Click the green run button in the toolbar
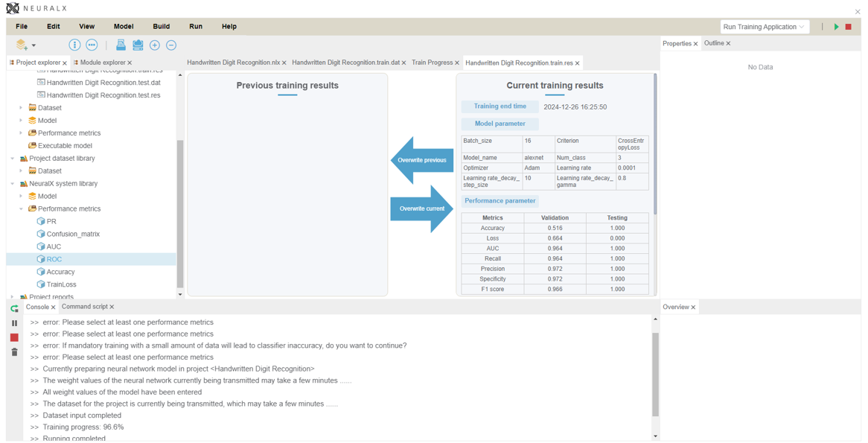 click(836, 27)
